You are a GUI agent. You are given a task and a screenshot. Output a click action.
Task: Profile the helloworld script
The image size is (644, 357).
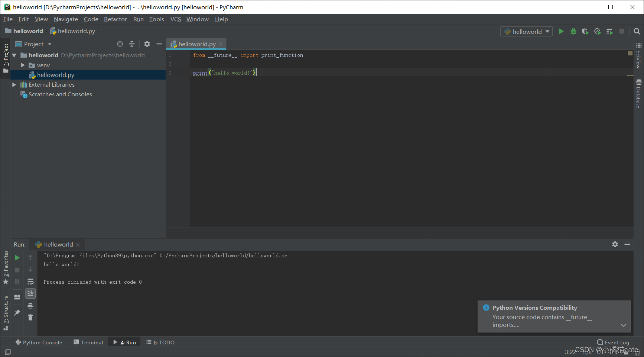pos(597,32)
